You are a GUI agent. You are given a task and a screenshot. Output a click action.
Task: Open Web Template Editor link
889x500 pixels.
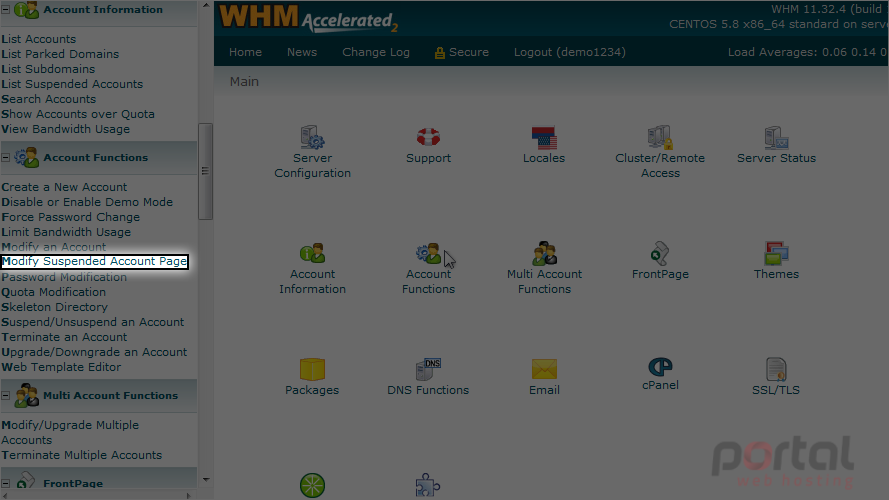(61, 367)
